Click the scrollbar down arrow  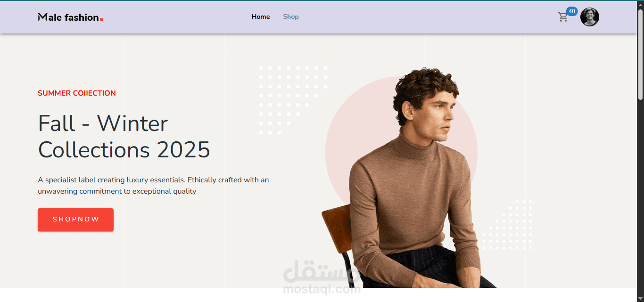click(x=640, y=298)
